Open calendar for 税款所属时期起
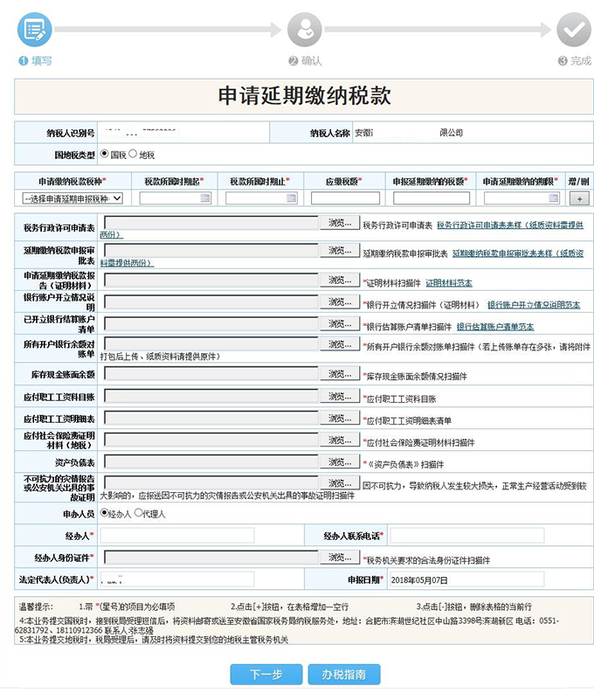 [x=205, y=198]
